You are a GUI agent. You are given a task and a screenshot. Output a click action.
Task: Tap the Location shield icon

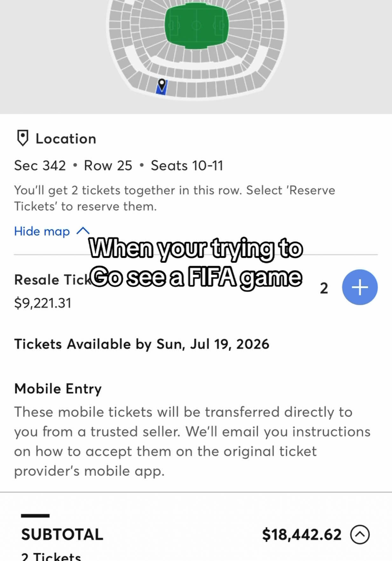(23, 138)
